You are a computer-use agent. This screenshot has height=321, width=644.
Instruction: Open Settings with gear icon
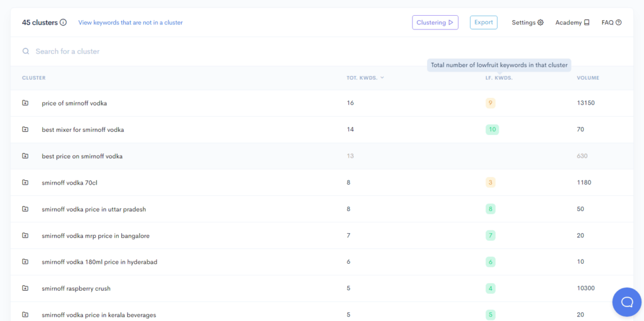pos(528,23)
